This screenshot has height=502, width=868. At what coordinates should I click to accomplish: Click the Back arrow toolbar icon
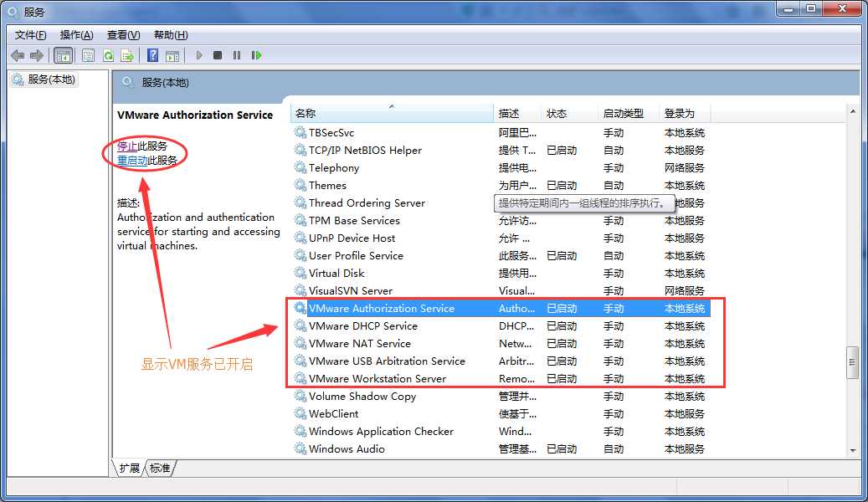[x=18, y=55]
